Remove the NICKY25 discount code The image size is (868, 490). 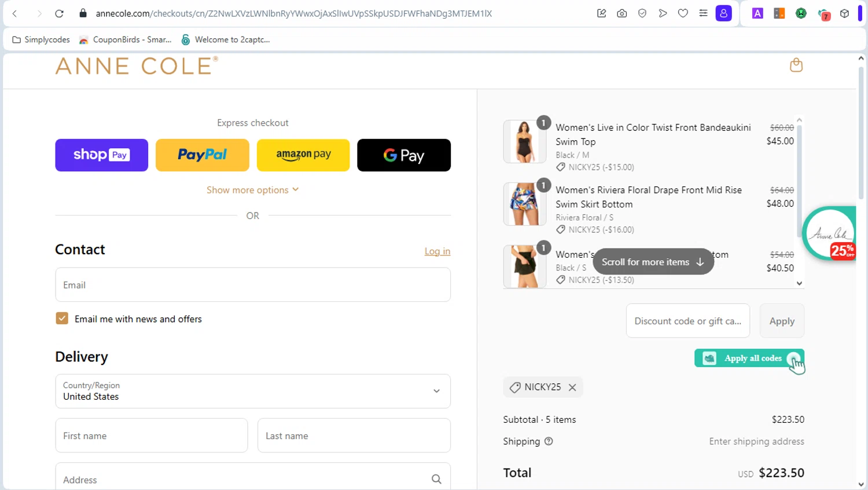(x=572, y=387)
